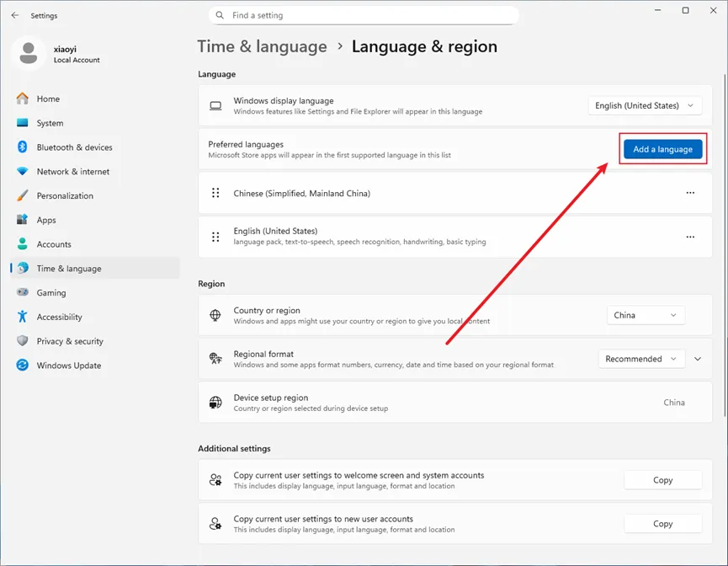This screenshot has height=566, width=728.
Task: Open three-dot menu for Chinese (Simplified) language
Action: coord(690,194)
